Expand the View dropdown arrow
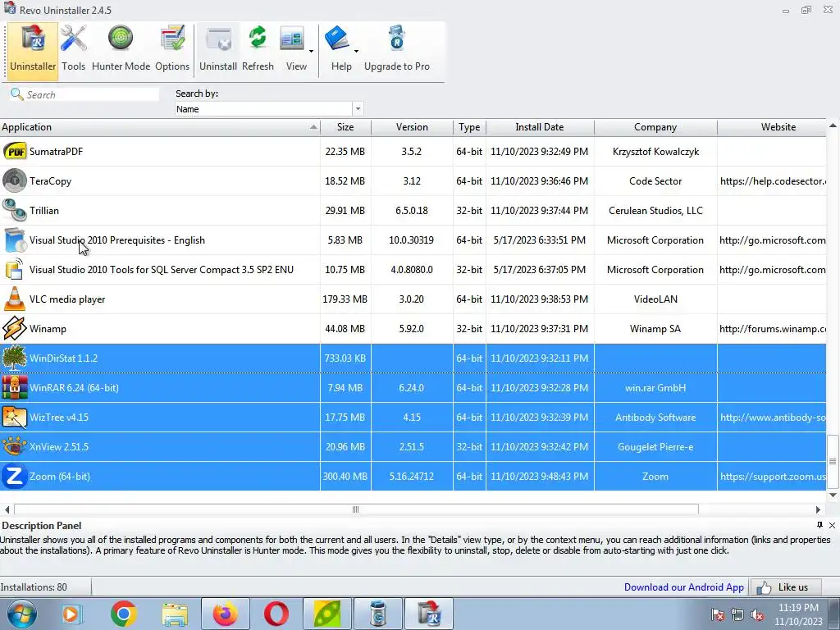The width and height of the screenshot is (840, 630). point(311,52)
